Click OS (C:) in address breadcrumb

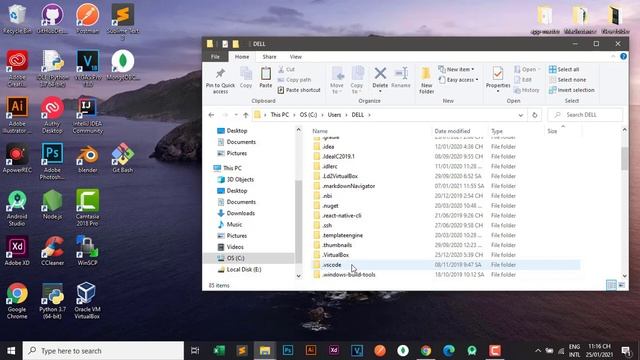coord(309,115)
